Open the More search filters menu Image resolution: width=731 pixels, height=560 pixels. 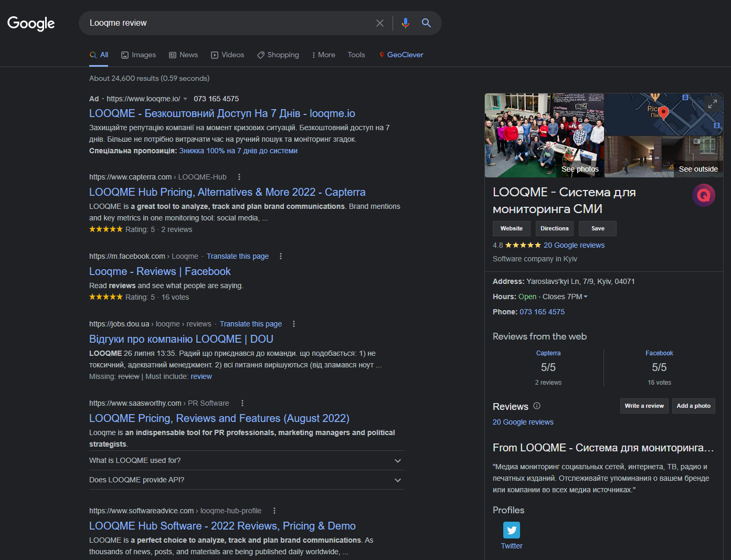(323, 55)
